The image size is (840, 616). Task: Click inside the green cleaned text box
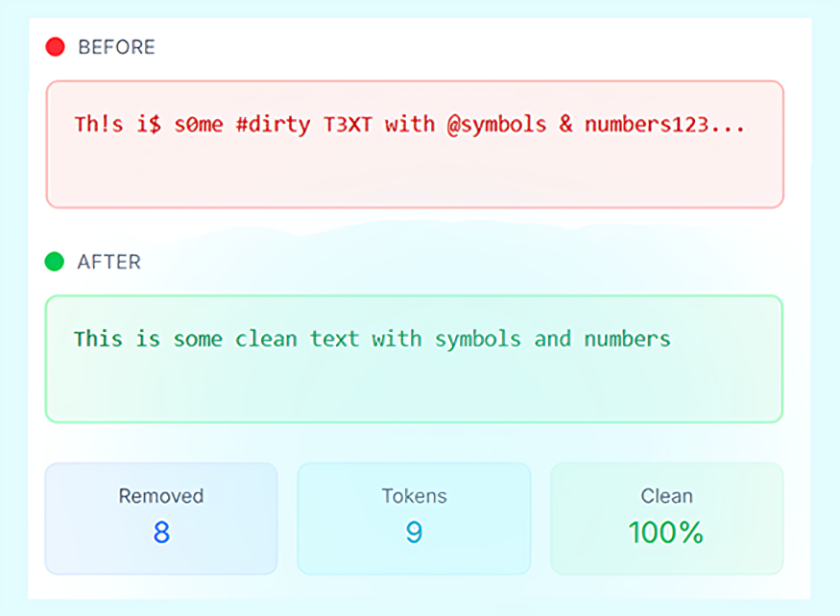414,384
